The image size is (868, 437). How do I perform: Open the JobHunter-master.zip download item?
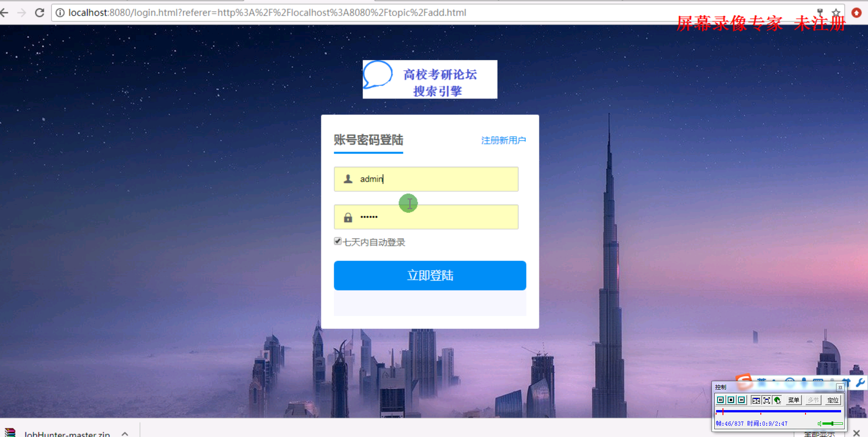pos(67,433)
